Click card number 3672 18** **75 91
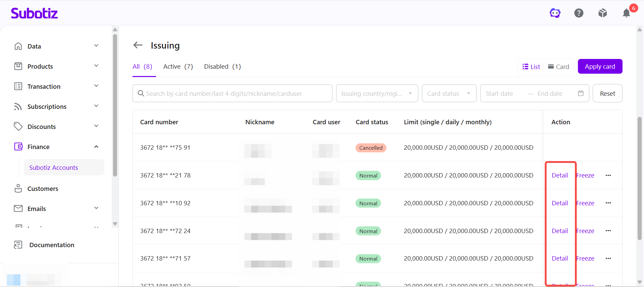 [165, 147]
